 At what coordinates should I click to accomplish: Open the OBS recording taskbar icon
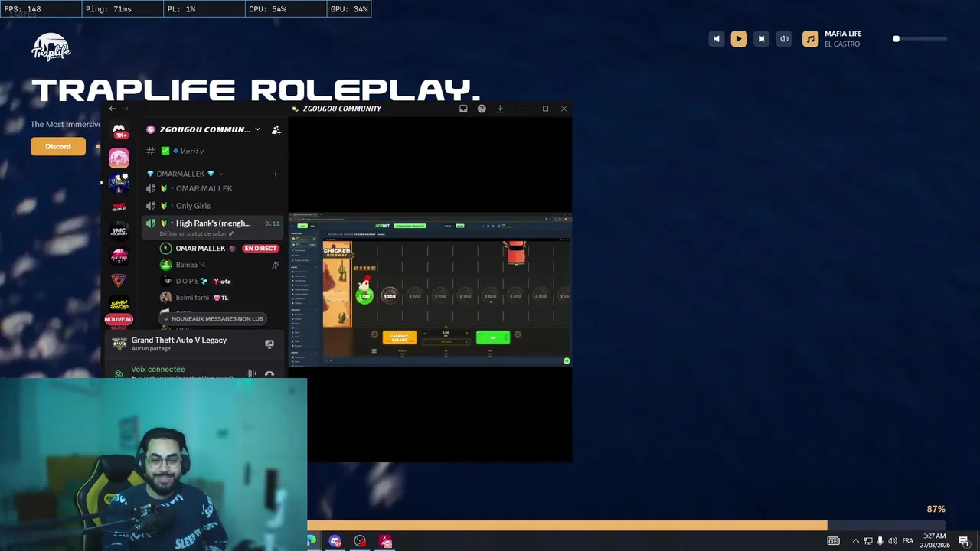(x=360, y=541)
